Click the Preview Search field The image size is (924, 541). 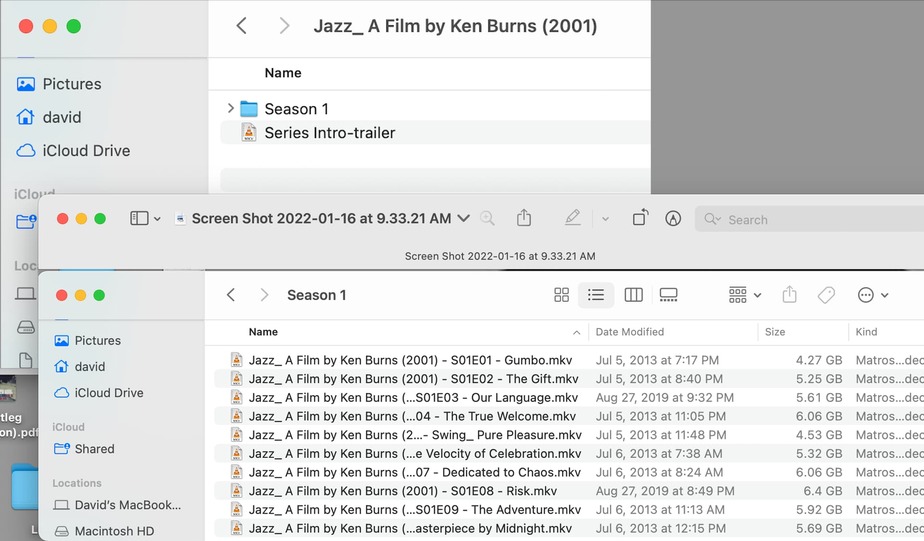[809, 219]
